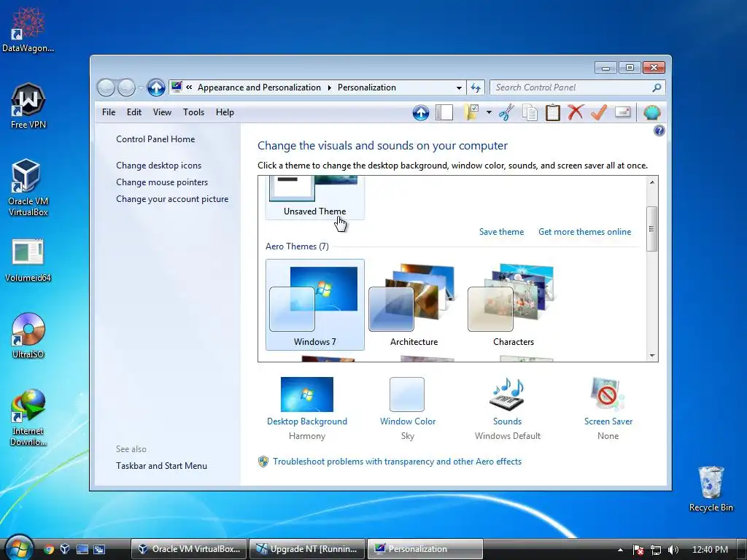Click Show Desktop quick launch icon
Image resolution: width=747 pixels, height=560 pixels.
pos(82,549)
